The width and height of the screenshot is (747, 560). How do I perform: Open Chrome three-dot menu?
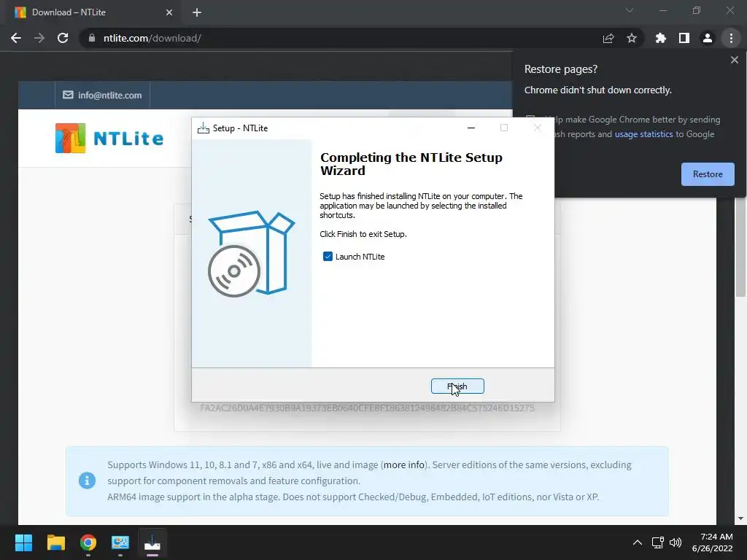[731, 38]
